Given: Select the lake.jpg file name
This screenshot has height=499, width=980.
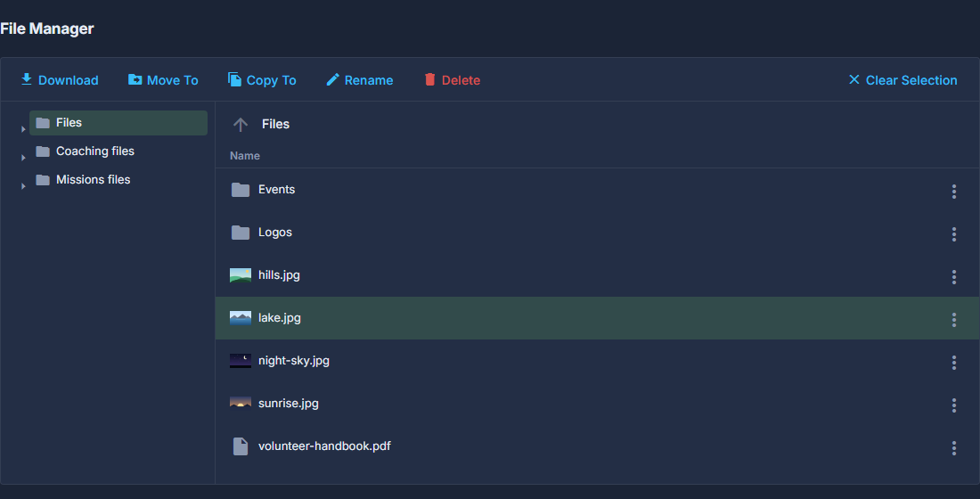Looking at the screenshot, I should tap(280, 317).
